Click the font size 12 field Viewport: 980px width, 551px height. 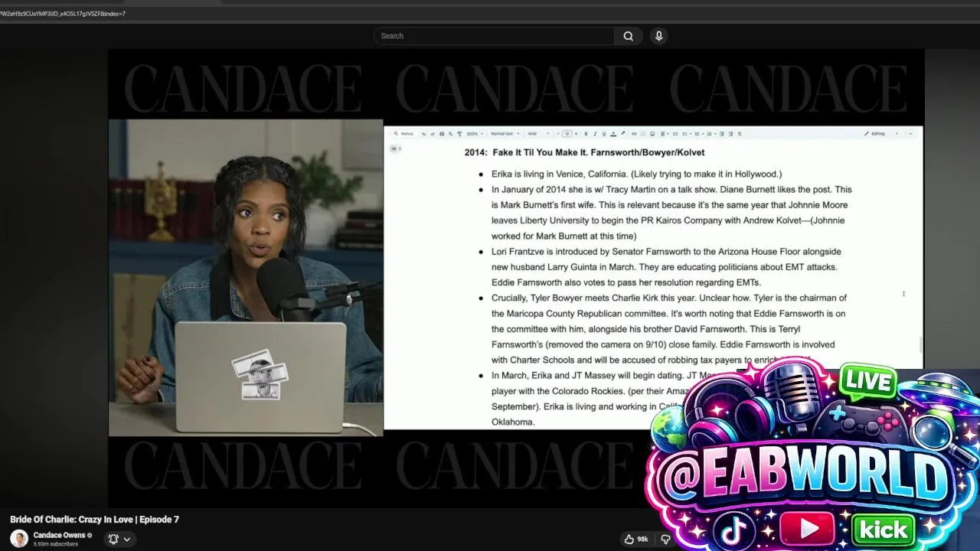(x=567, y=134)
